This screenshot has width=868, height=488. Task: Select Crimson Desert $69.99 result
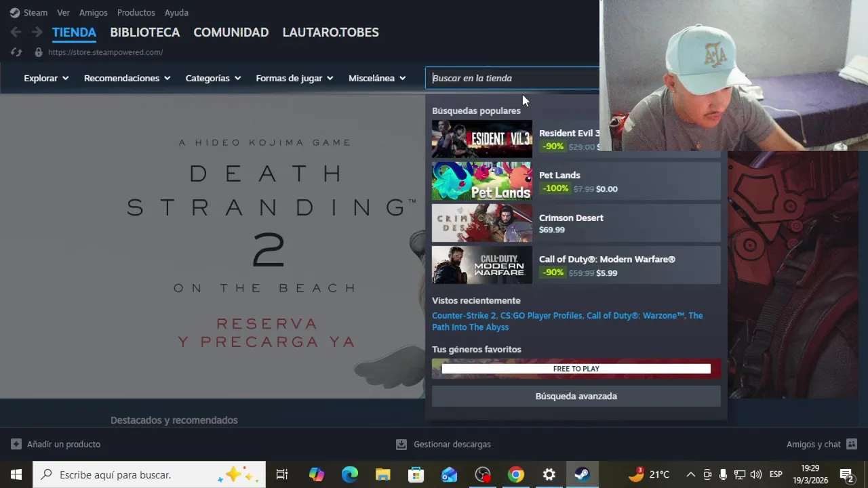click(576, 223)
